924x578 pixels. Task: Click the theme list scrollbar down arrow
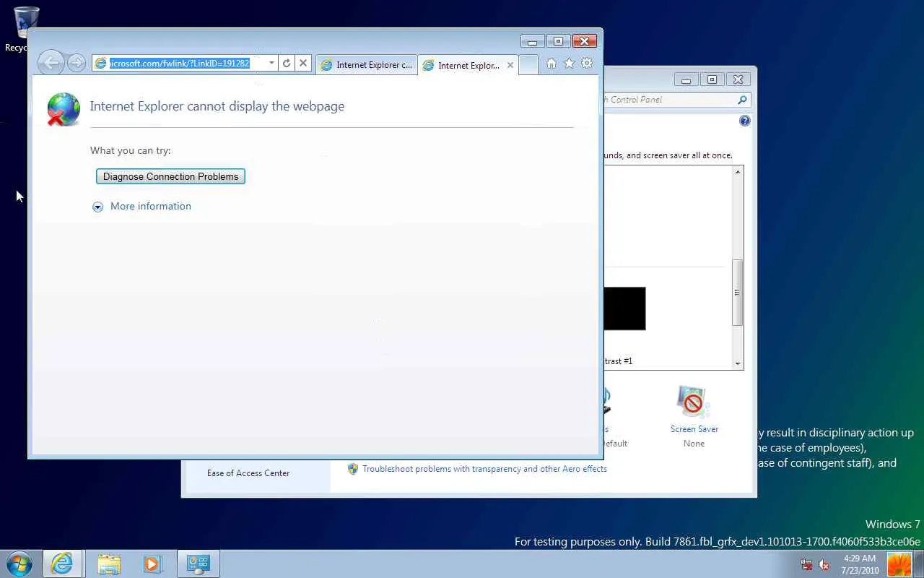(738, 363)
